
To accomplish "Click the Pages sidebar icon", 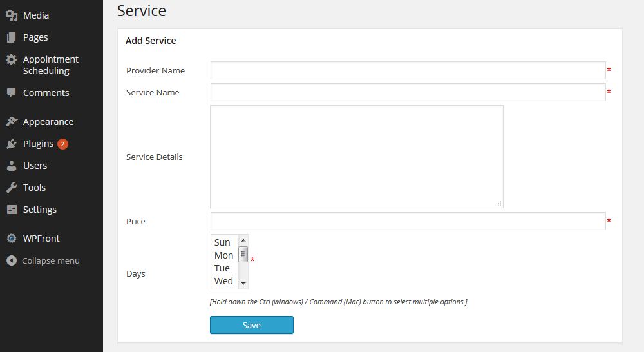I will pyautogui.click(x=12, y=37).
